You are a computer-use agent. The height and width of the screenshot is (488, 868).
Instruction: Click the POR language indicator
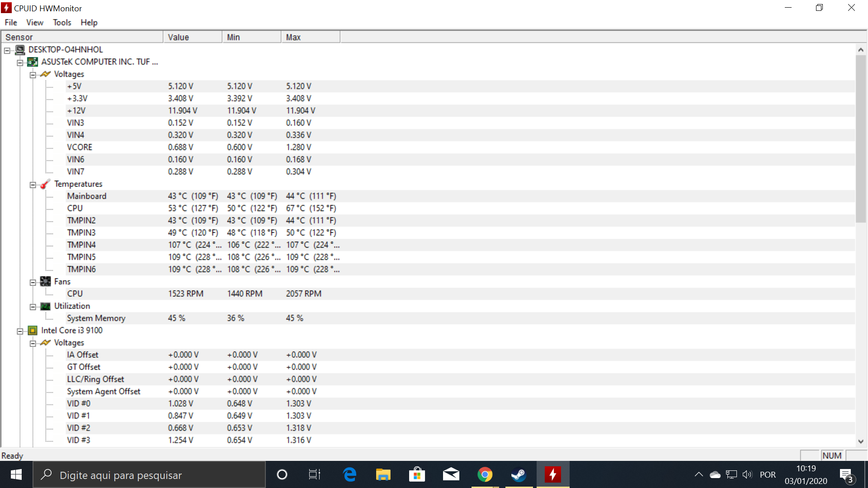[x=768, y=474]
